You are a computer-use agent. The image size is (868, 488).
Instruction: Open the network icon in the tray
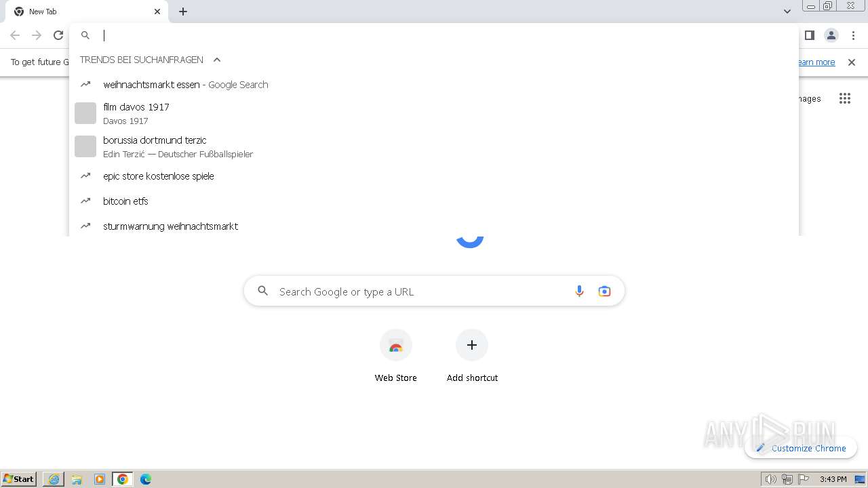pos(787,479)
